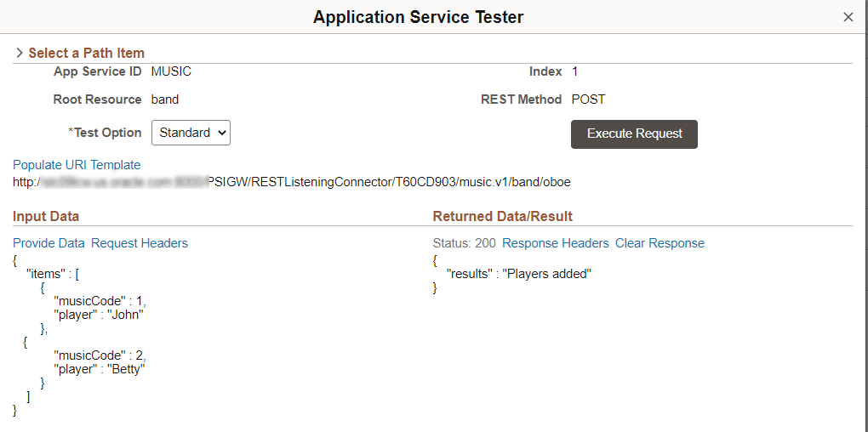Select the REST URL text ending in band/oboe
Screen dimensions: 868x432
click(292, 182)
